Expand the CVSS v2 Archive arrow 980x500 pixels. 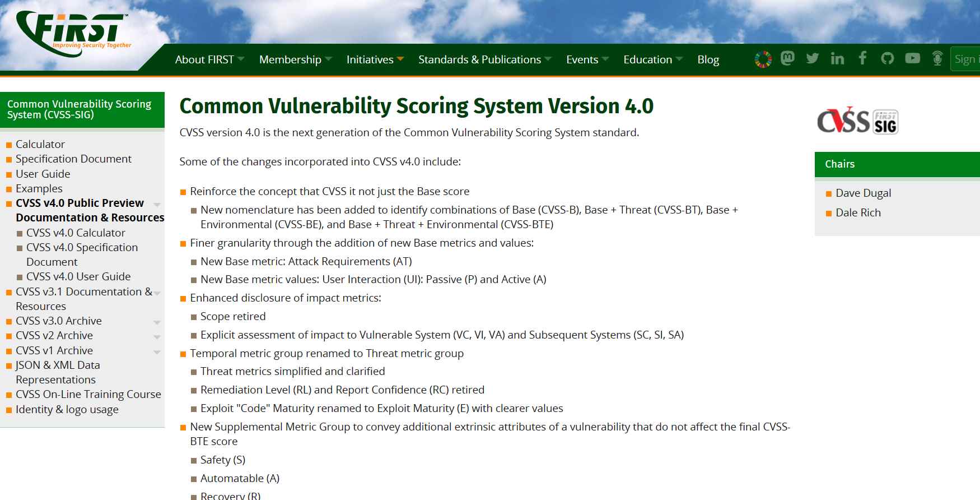click(157, 336)
